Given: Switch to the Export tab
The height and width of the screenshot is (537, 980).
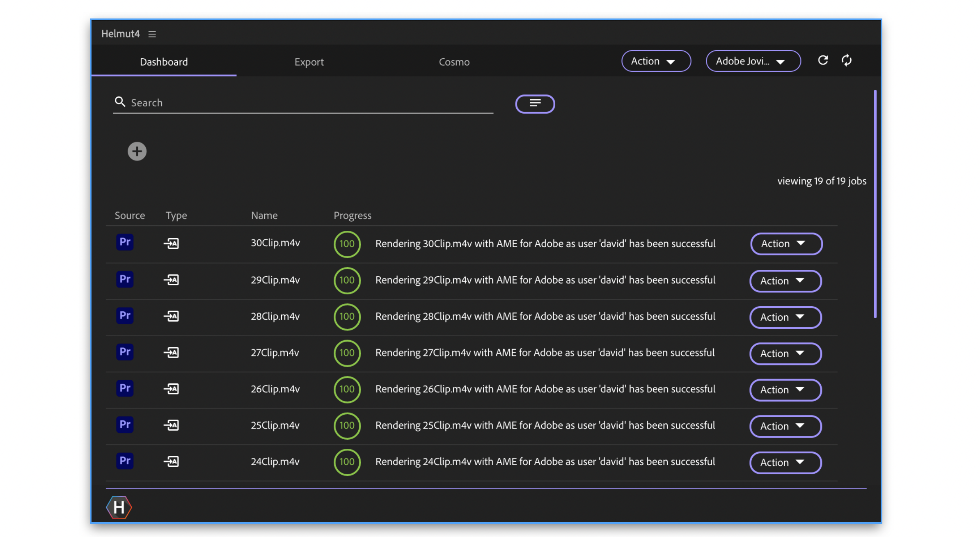Looking at the screenshot, I should [309, 62].
